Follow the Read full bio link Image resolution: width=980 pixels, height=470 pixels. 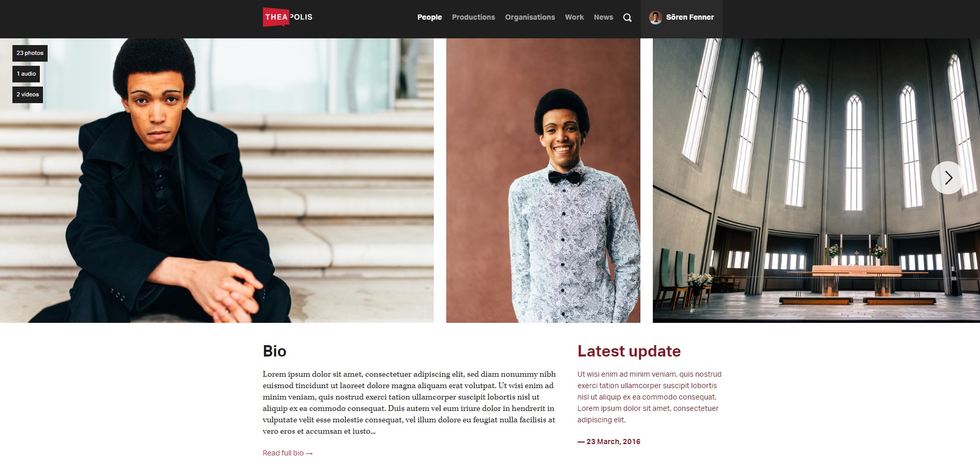(x=287, y=453)
